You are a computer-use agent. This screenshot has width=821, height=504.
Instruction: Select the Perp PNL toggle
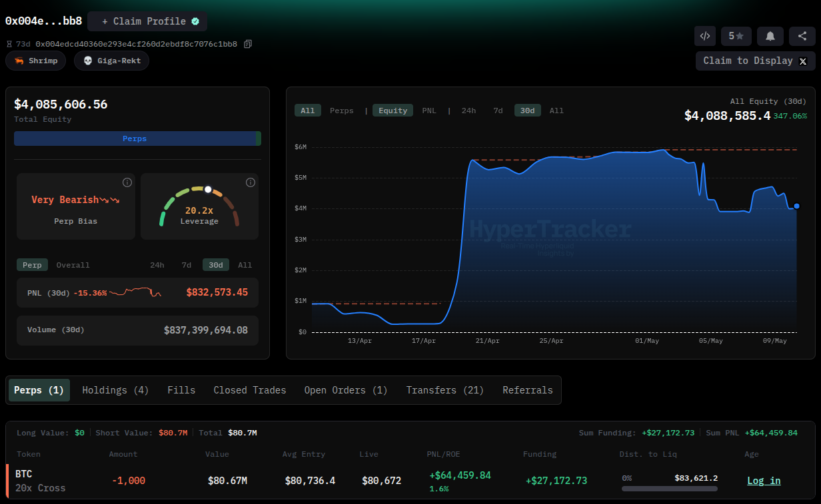point(32,265)
